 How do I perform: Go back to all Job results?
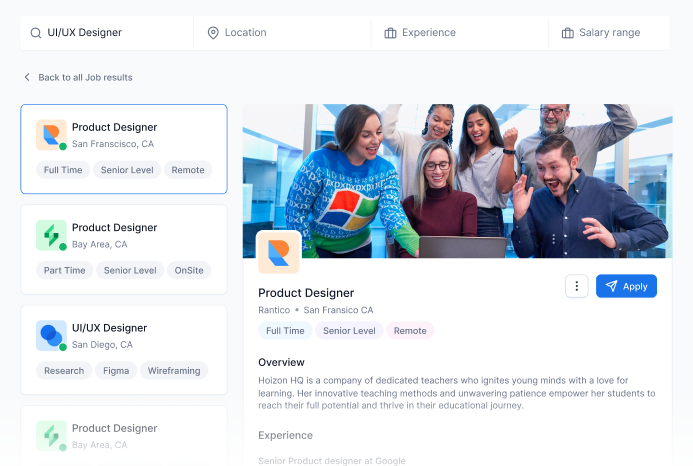point(78,77)
